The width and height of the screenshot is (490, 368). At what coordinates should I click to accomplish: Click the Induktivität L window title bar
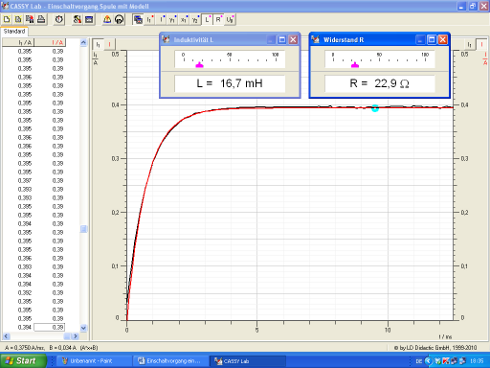[x=230, y=40]
